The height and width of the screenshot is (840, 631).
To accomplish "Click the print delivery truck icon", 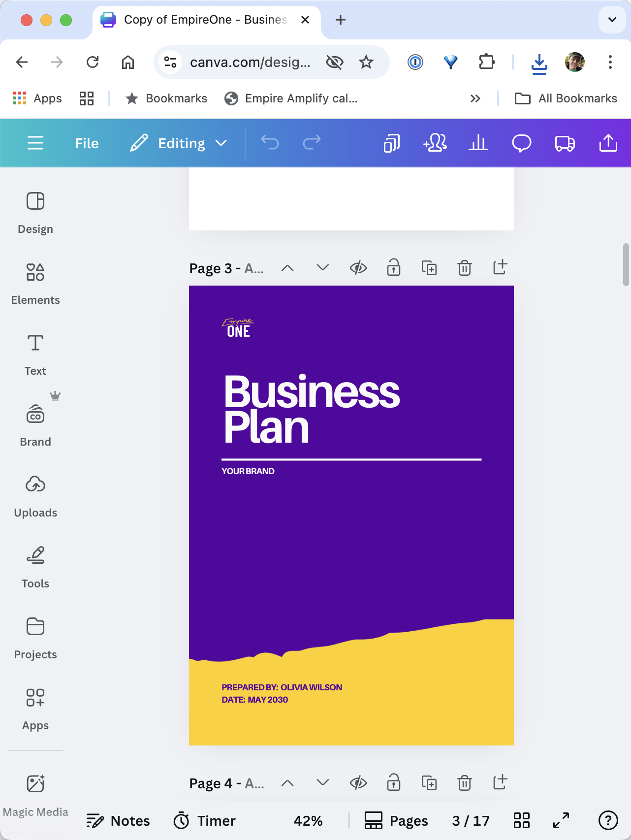I will click(x=565, y=143).
